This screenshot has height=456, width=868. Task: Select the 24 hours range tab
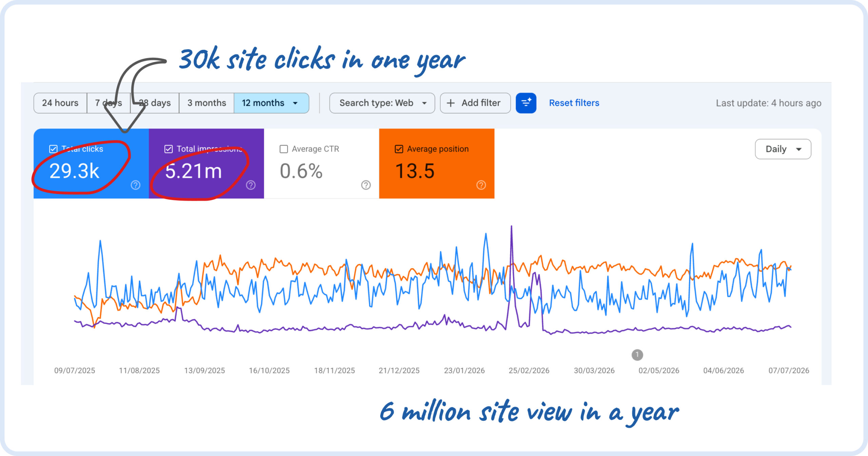point(60,103)
